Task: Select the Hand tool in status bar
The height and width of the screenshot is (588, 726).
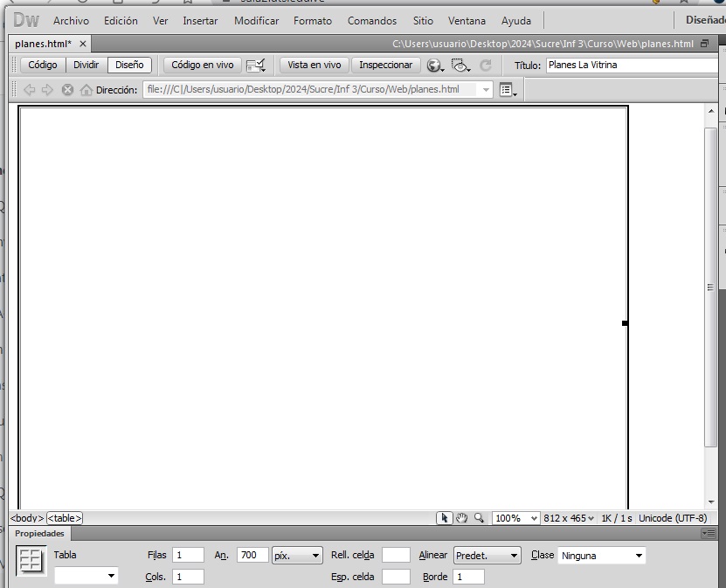Action: pos(462,518)
